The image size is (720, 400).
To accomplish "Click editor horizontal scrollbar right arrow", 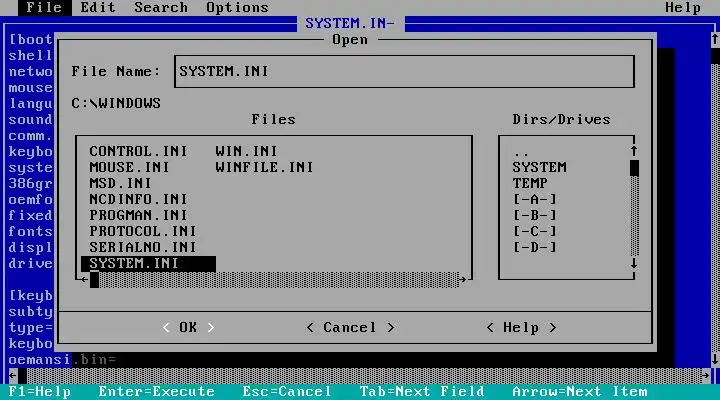I will tap(706, 376).
